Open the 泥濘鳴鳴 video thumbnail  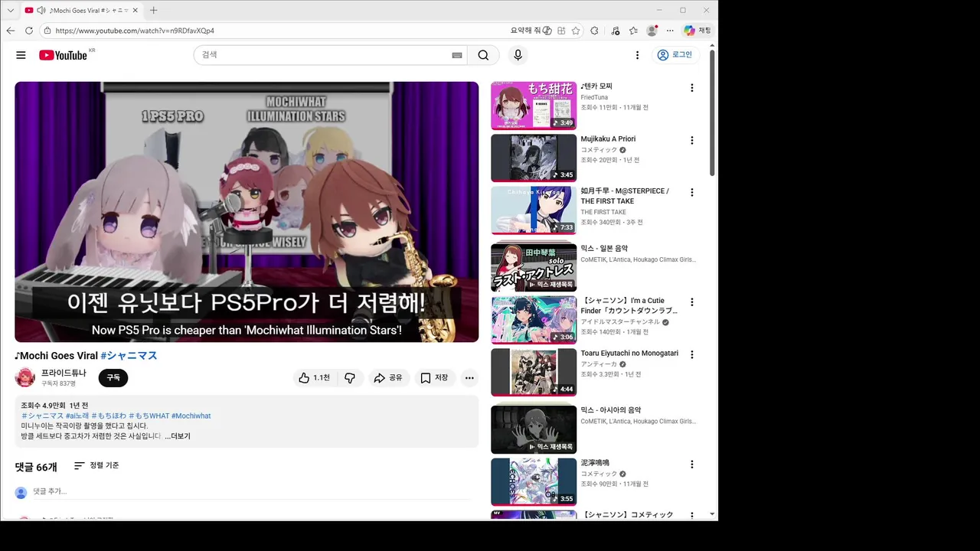pyautogui.click(x=534, y=481)
